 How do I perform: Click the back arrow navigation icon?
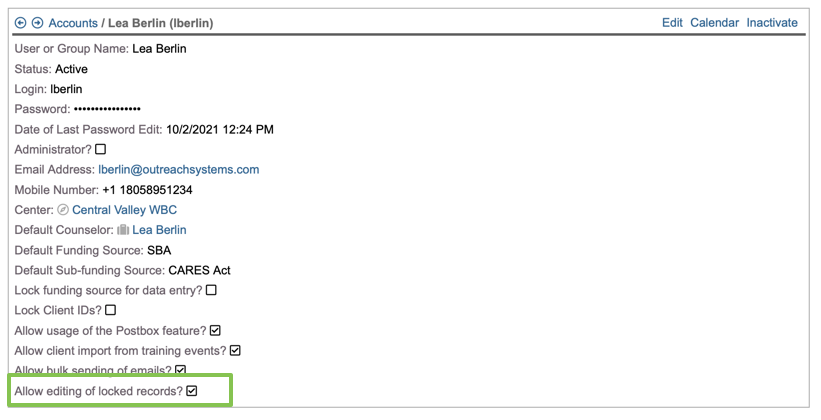[21, 23]
